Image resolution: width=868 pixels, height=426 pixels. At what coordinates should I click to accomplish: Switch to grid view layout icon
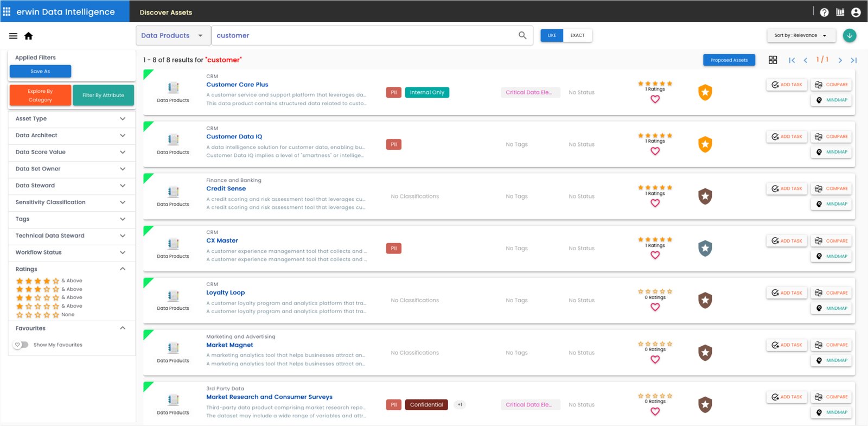773,60
